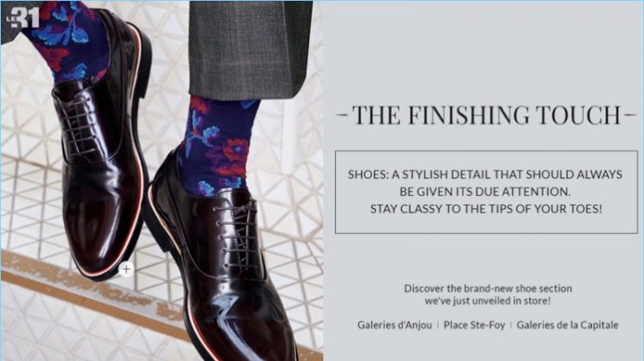This screenshot has height=361, width=644.
Task: Click the laces of the raised shoe
Action: pos(80,125)
